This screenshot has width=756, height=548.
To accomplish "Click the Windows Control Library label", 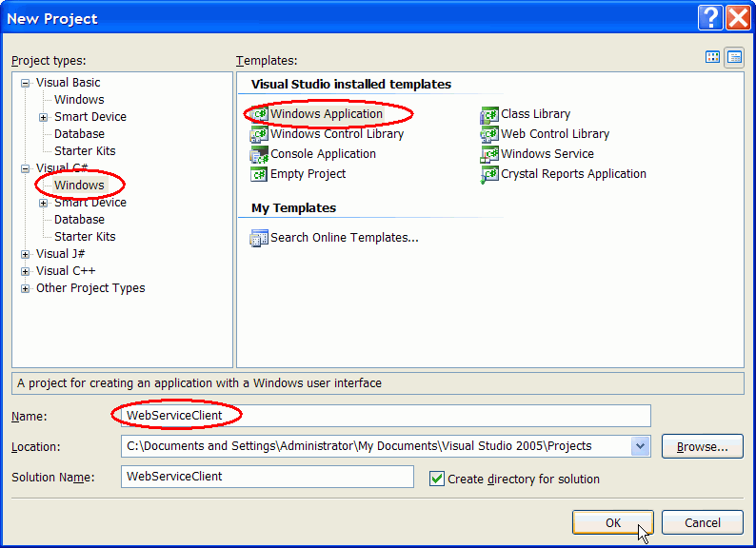I will (337, 133).
